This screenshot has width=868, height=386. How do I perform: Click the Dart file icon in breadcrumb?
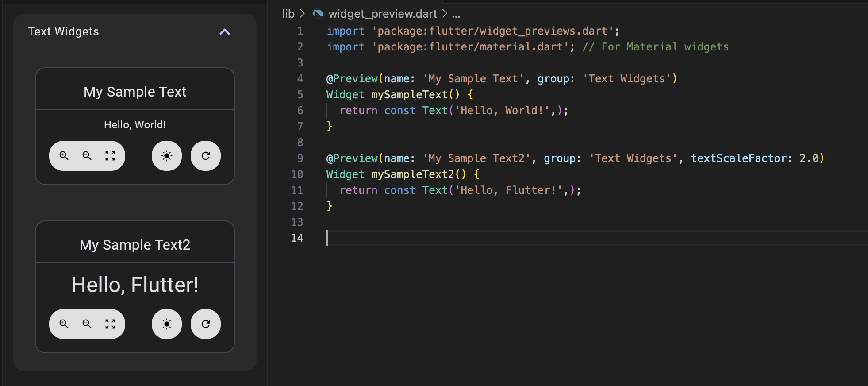(318, 14)
